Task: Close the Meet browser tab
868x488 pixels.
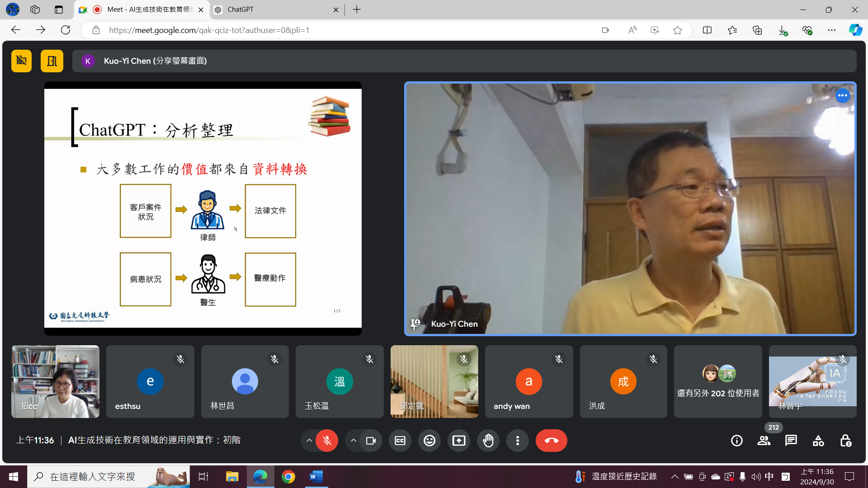Action: [x=201, y=9]
